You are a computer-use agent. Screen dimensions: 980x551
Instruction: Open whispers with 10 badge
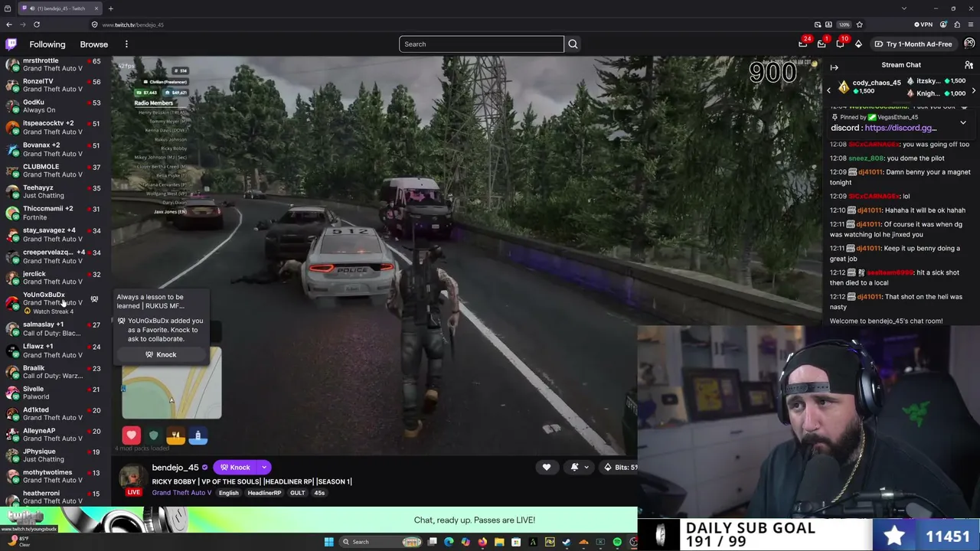point(840,44)
